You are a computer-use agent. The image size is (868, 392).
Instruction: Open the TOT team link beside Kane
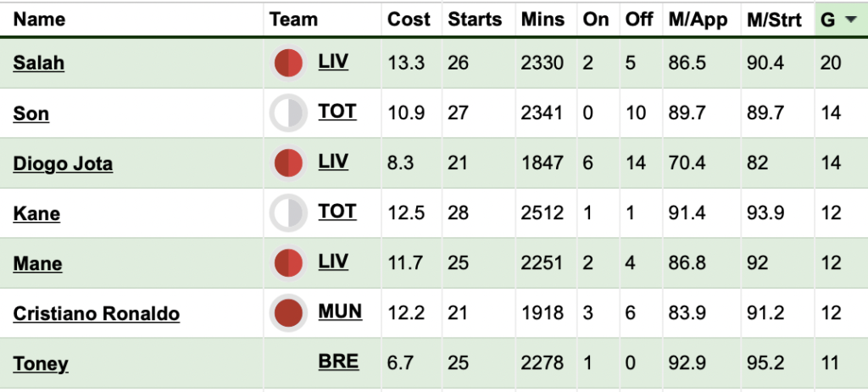click(x=337, y=212)
